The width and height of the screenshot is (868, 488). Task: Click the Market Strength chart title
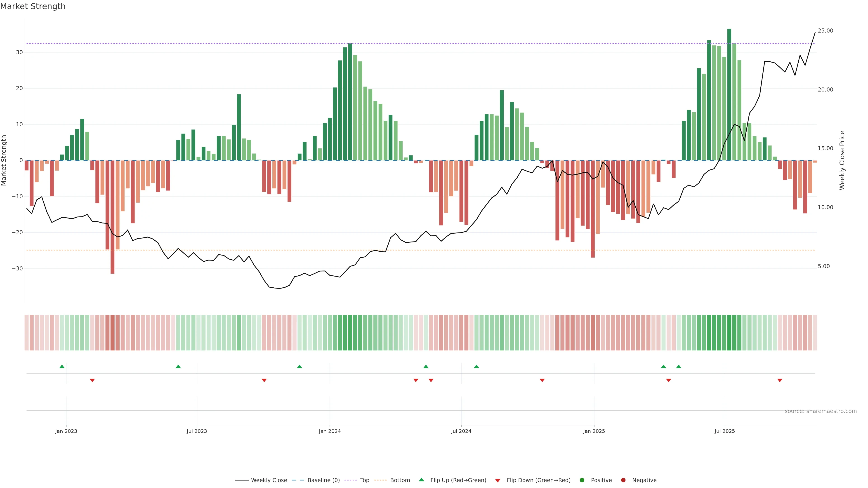pos(33,6)
